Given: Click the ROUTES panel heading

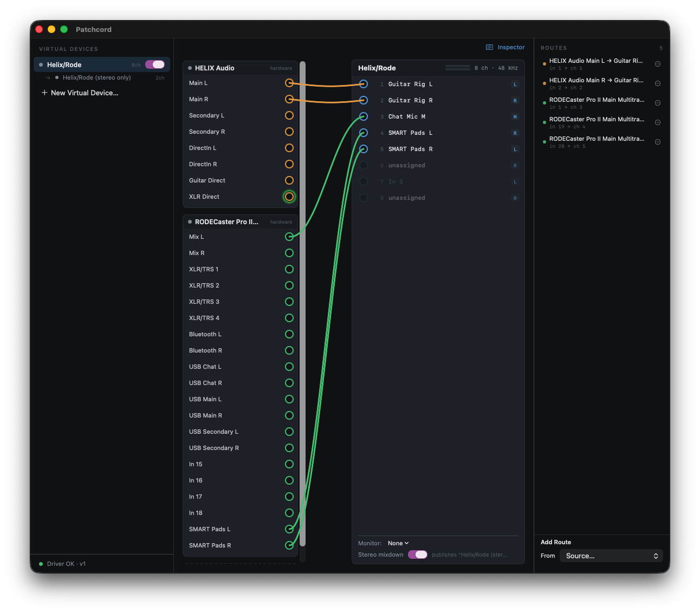Looking at the screenshot, I should click(x=554, y=48).
